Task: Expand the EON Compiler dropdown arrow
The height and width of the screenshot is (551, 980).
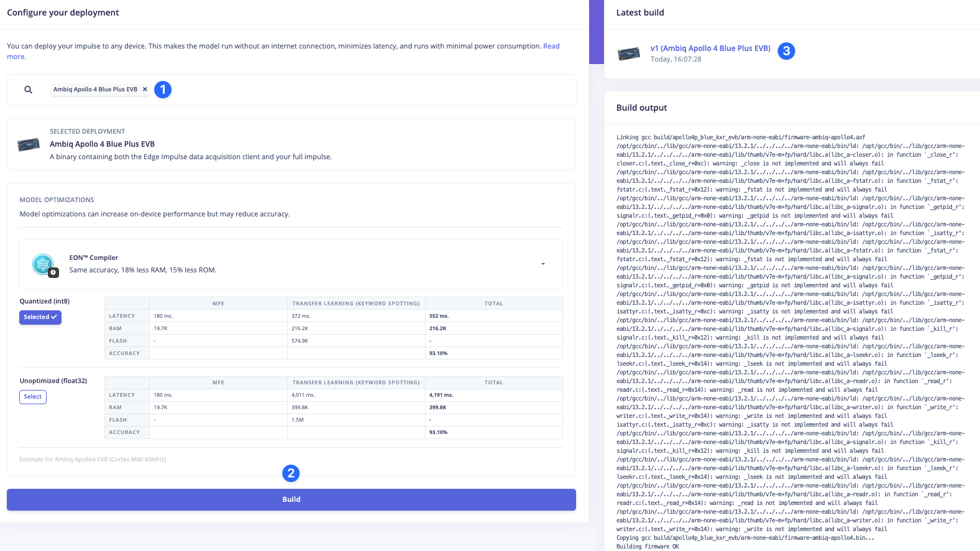Action: point(543,264)
